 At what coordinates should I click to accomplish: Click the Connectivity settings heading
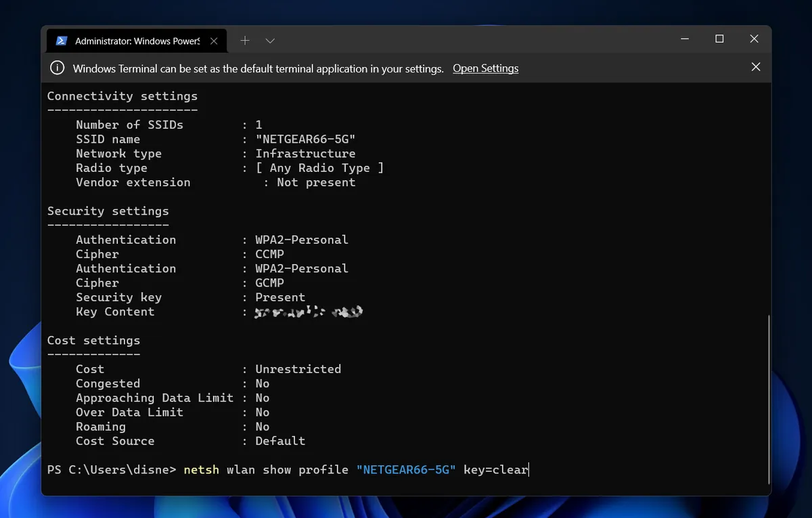click(122, 96)
